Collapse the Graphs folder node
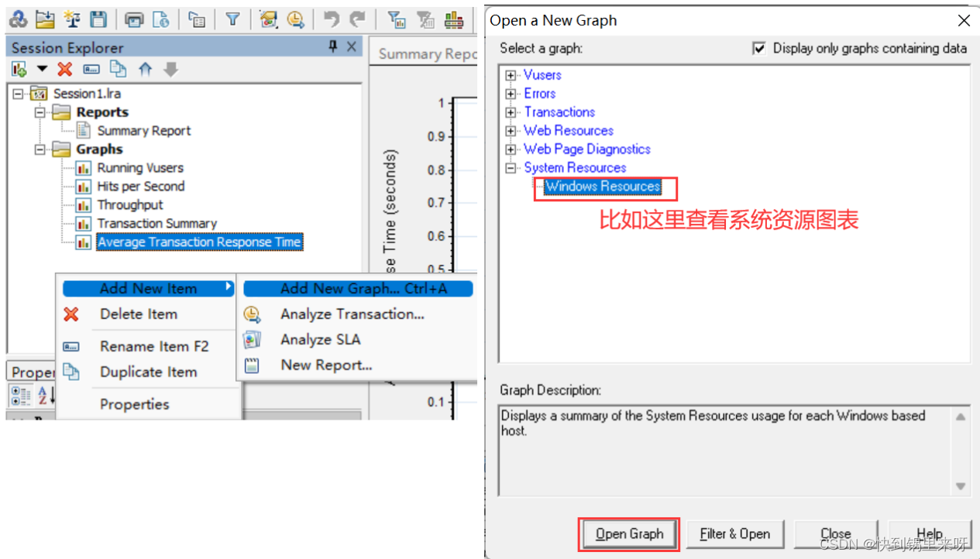980x559 pixels. coord(40,149)
